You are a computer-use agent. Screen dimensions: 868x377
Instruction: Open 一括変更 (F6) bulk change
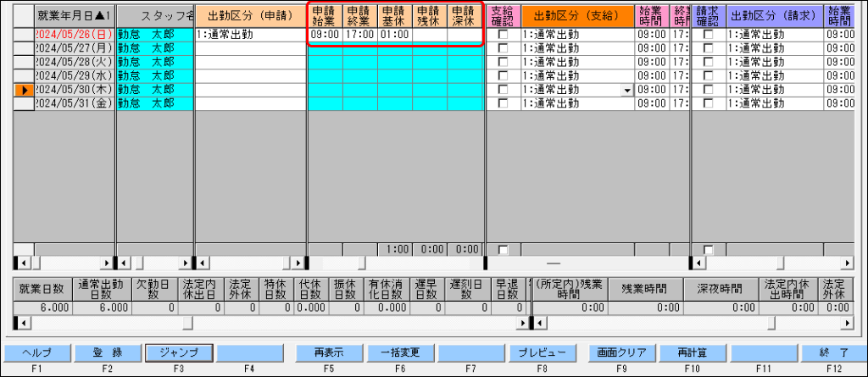pos(401,352)
